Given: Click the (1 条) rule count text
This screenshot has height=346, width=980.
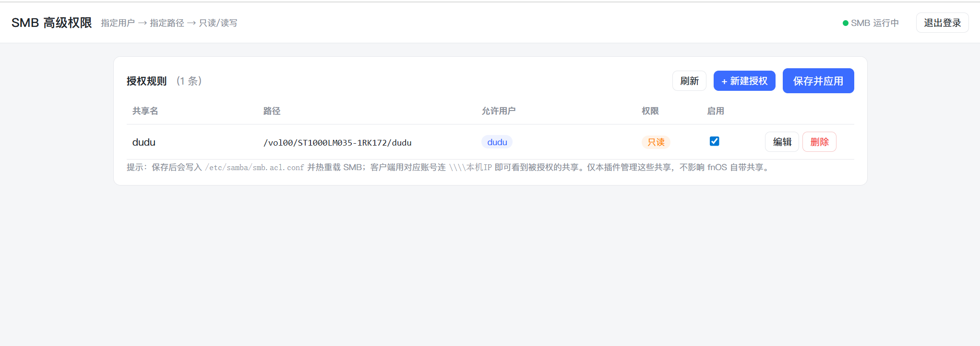Looking at the screenshot, I should click(x=189, y=81).
